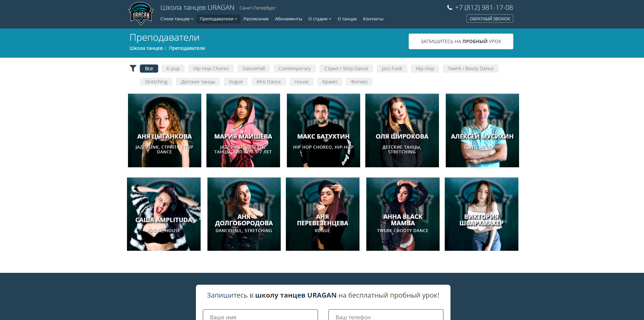Filter by Hip Hop Choreo style

pyautogui.click(x=211, y=69)
